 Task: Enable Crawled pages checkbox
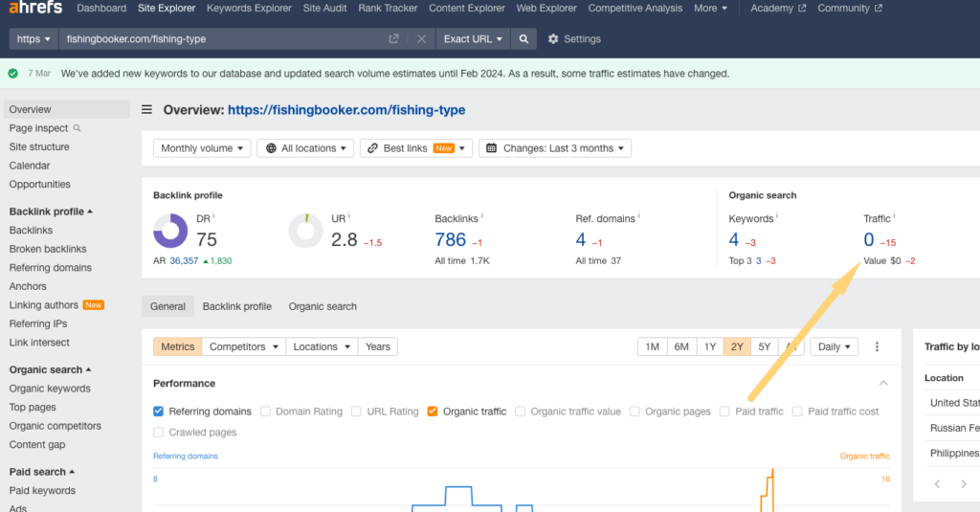158,432
